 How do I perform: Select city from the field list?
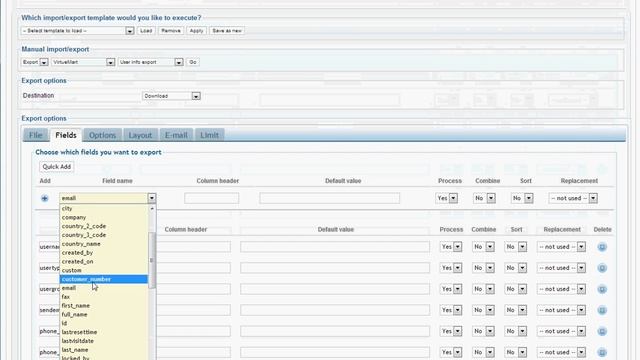pos(104,209)
